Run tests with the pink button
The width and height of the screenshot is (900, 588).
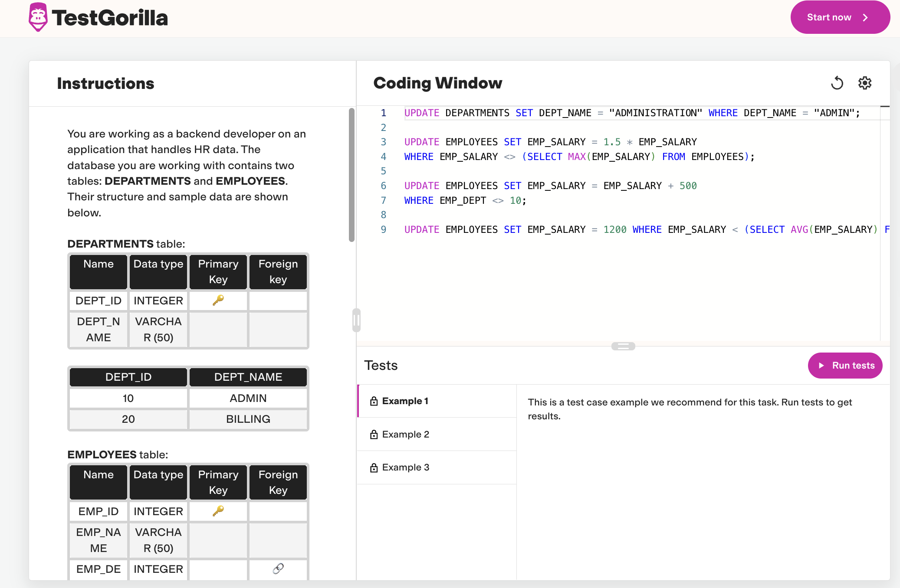pyautogui.click(x=845, y=366)
